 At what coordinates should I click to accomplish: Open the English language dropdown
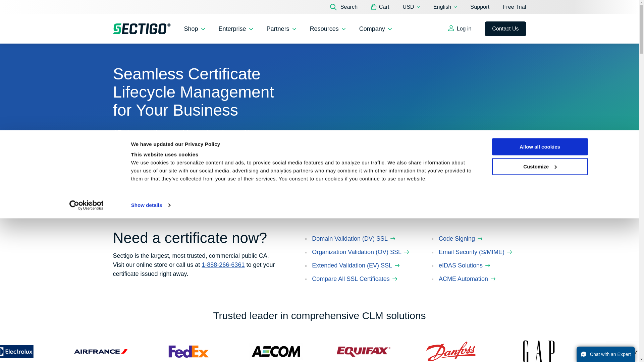[445, 7]
